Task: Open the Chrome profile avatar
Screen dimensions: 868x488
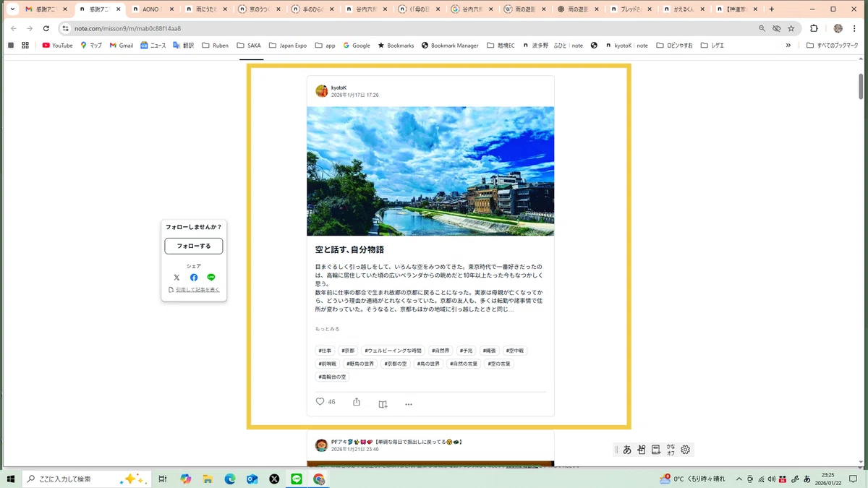Action: (838, 28)
